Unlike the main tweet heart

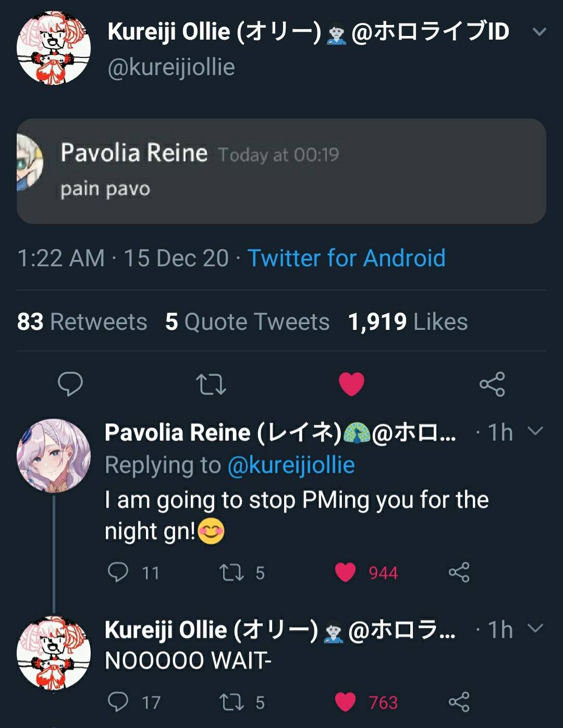[351, 385]
